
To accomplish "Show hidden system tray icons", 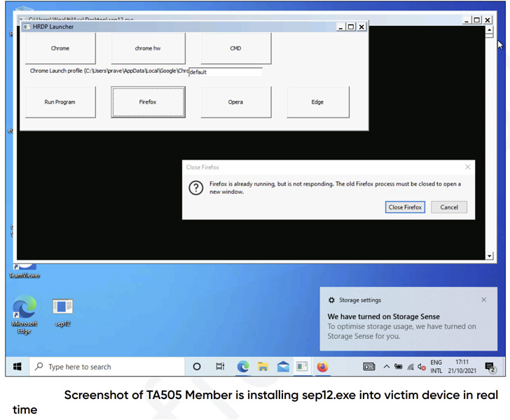I will (x=386, y=367).
